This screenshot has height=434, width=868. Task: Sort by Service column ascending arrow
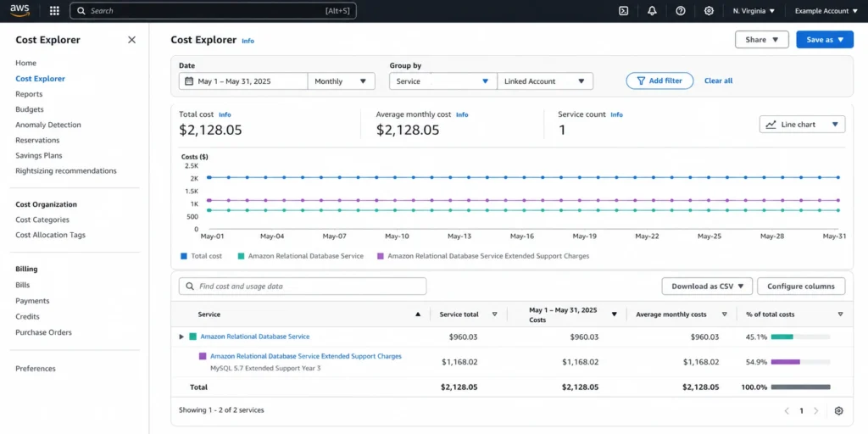418,314
